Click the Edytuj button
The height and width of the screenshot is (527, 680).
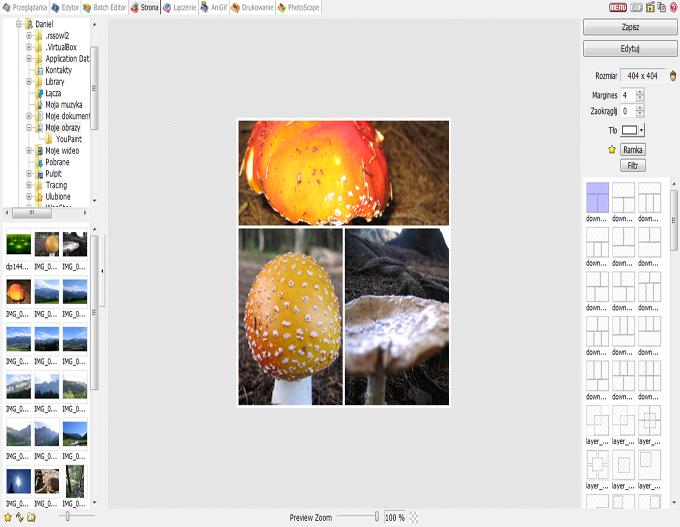tap(630, 48)
